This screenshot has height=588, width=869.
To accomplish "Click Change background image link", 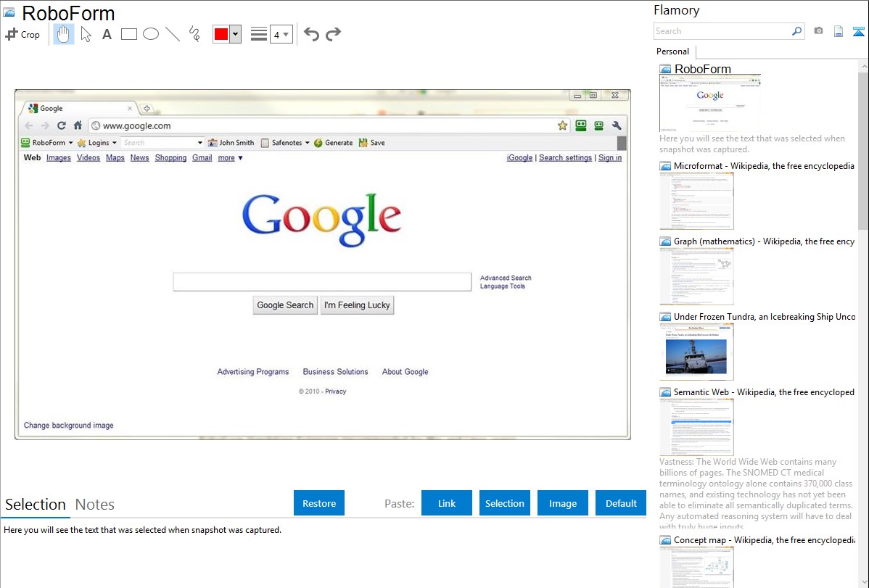I will [x=69, y=425].
